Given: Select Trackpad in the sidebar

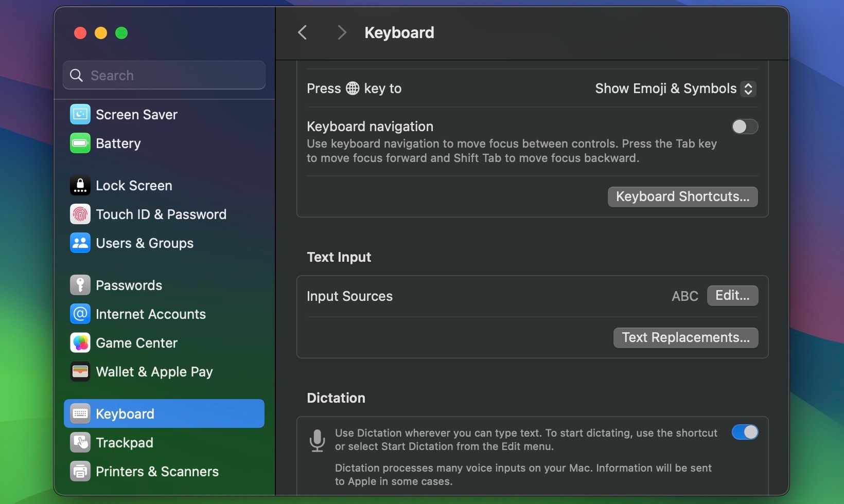Looking at the screenshot, I should (x=125, y=442).
